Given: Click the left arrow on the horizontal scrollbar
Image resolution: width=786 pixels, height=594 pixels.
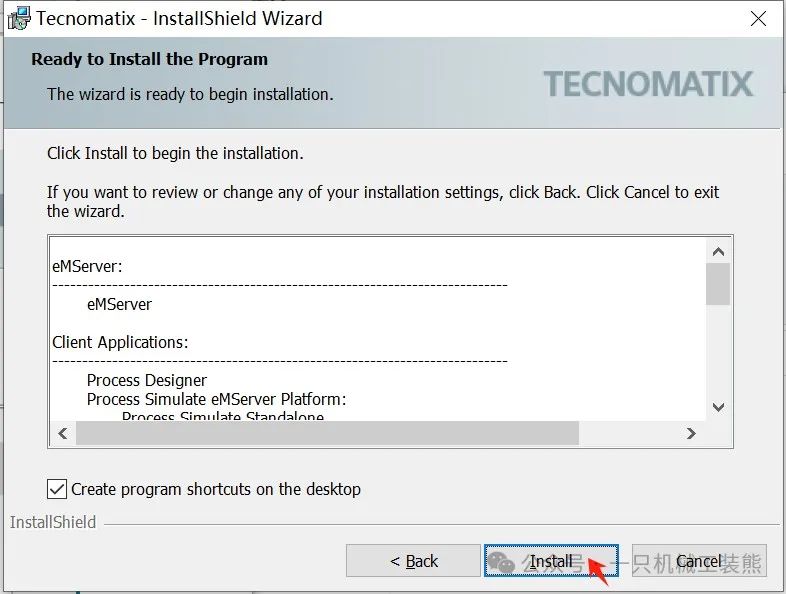Looking at the screenshot, I should pyautogui.click(x=62, y=433).
